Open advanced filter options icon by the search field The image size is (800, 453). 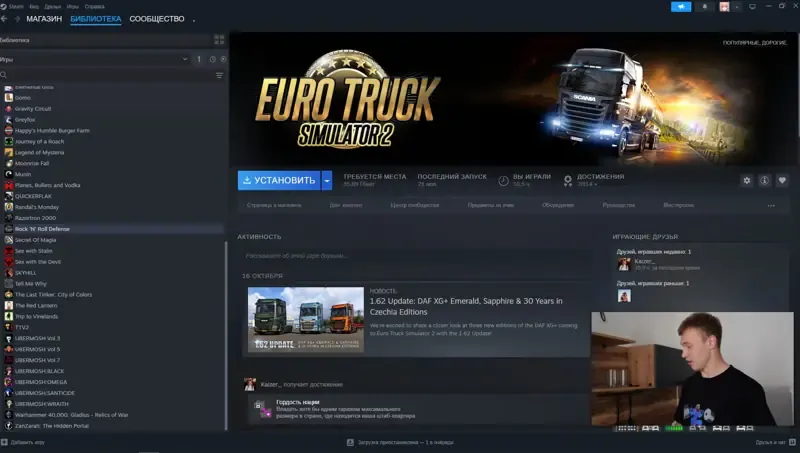[x=219, y=75]
